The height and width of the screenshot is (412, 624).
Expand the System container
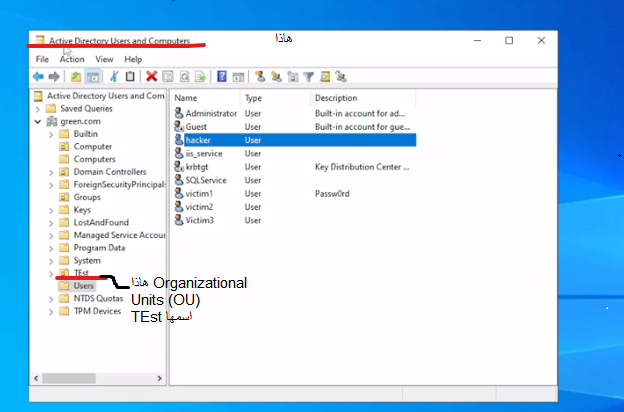51,261
